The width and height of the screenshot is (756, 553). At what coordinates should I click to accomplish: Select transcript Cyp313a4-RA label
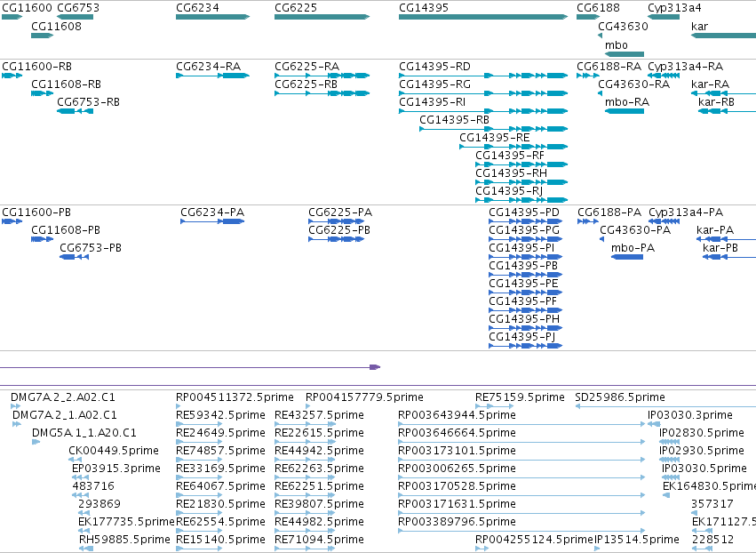pyautogui.click(x=686, y=67)
